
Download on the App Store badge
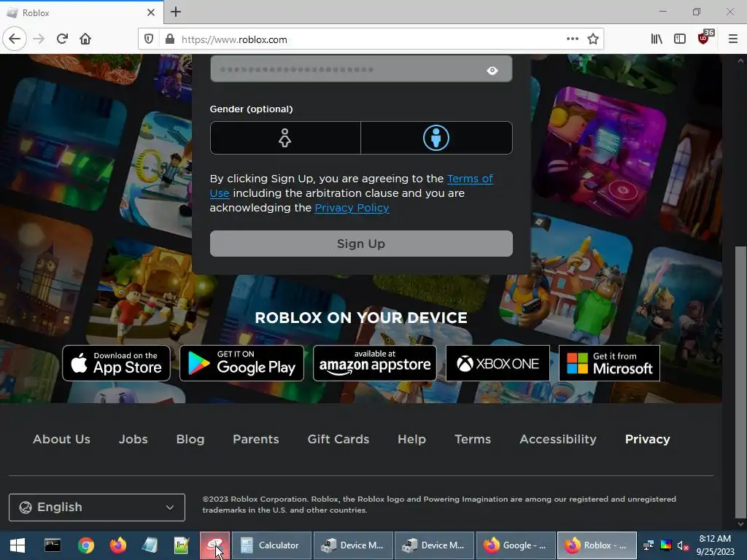(116, 363)
